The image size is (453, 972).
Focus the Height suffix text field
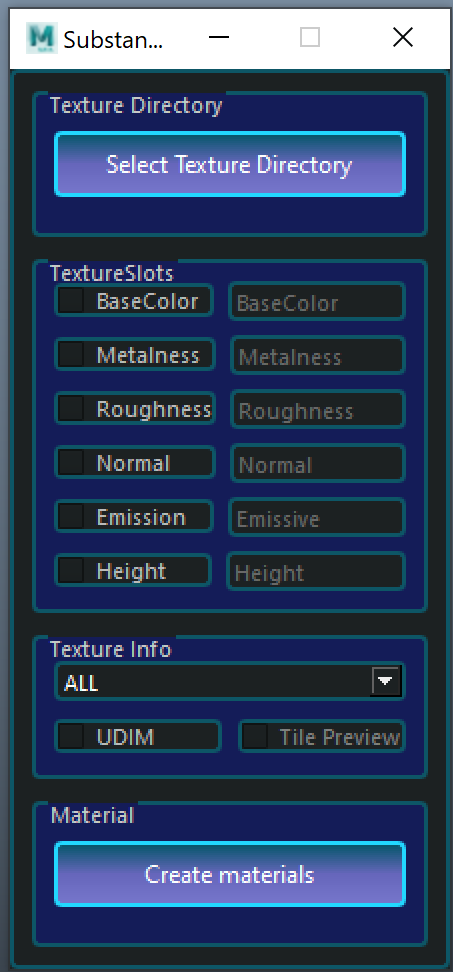tap(316, 572)
